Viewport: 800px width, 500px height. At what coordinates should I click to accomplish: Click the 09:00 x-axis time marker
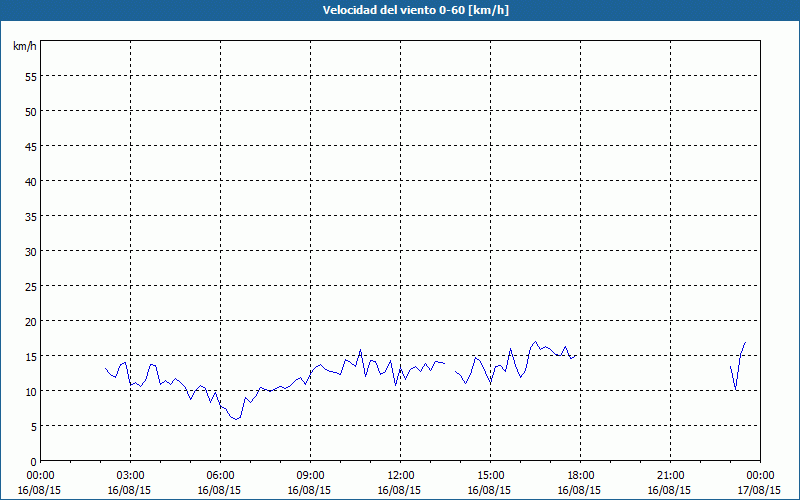(x=310, y=475)
